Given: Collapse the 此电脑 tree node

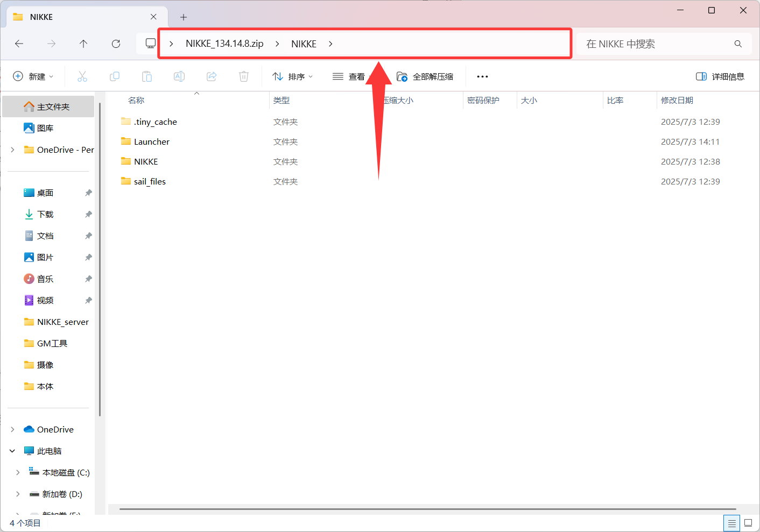Looking at the screenshot, I should coord(12,451).
